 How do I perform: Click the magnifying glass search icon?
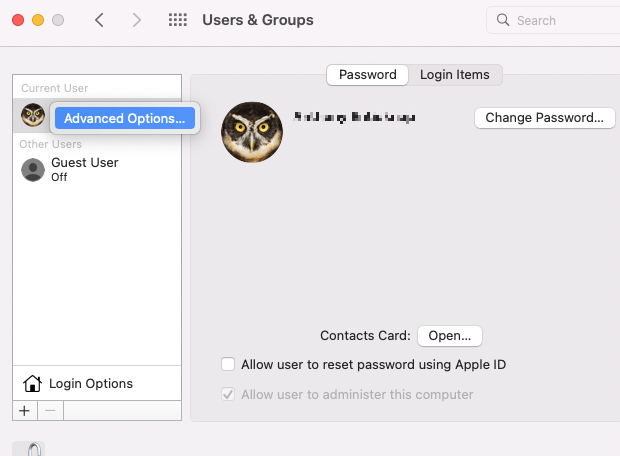[x=503, y=20]
